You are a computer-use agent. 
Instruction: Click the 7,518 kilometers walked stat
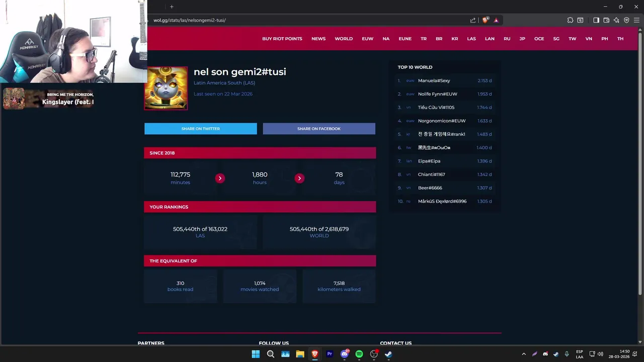point(339,286)
